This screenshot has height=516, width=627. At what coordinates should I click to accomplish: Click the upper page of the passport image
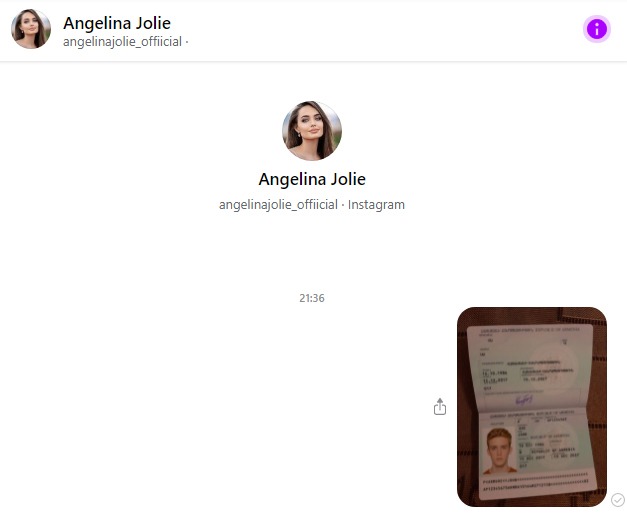[x=530, y=366]
